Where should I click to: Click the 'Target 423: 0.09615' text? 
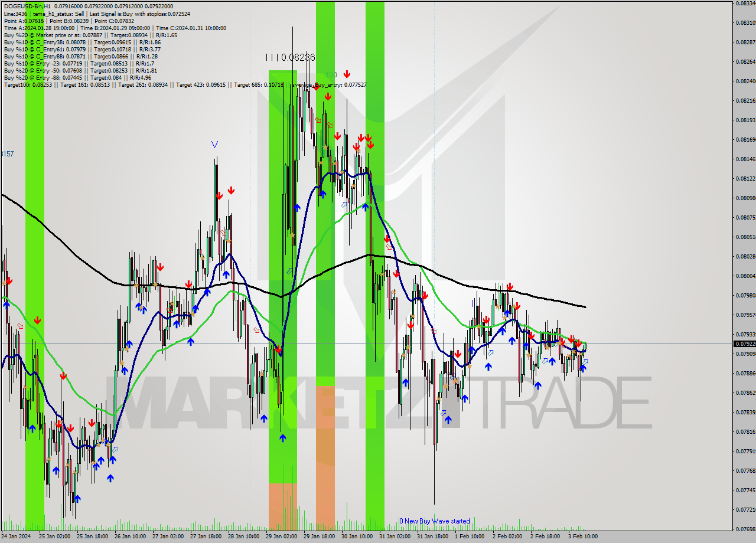[x=201, y=85]
